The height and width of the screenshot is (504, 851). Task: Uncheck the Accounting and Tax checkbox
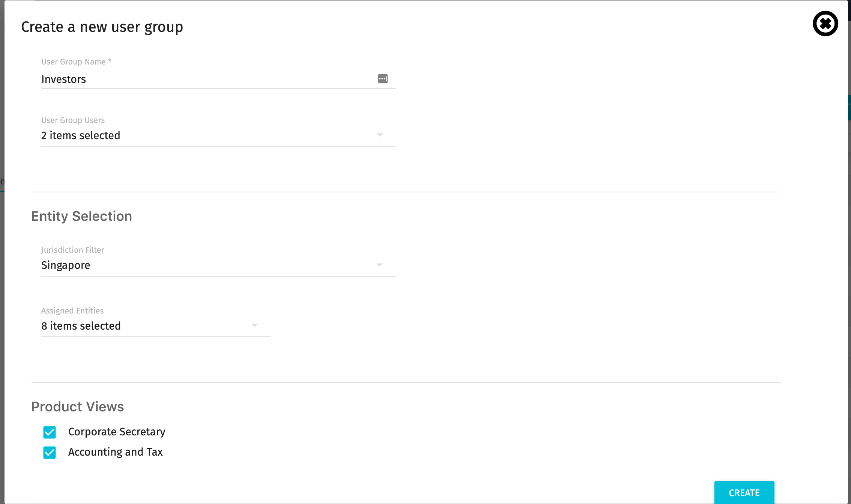[50, 452]
